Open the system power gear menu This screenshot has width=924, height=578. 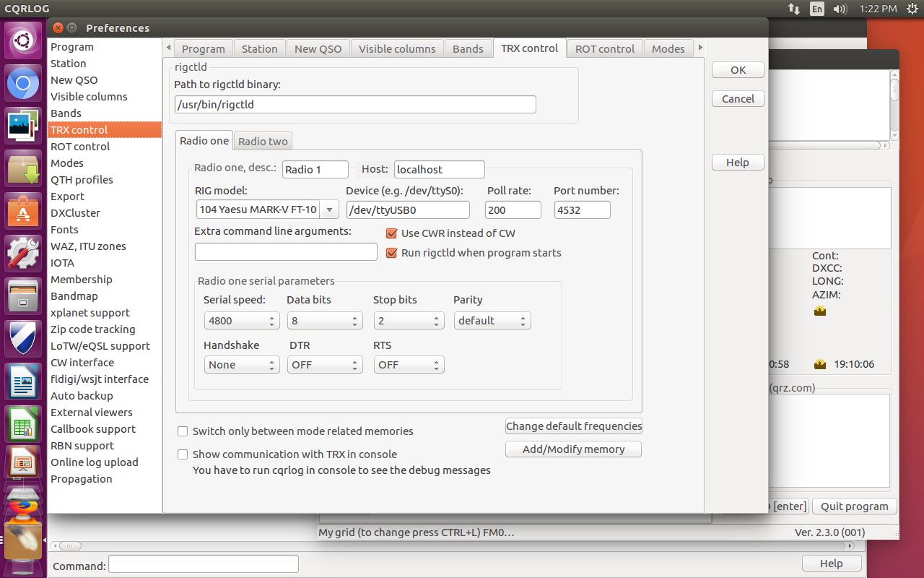(x=911, y=9)
